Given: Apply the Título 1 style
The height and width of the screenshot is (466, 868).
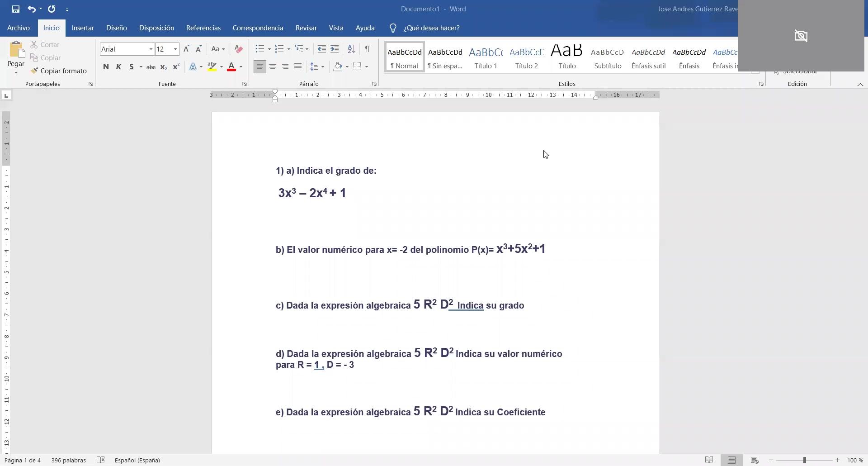Looking at the screenshot, I should tap(486, 57).
